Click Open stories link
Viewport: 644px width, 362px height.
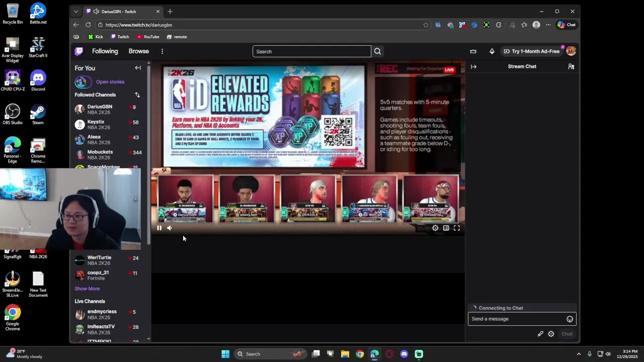110,82
